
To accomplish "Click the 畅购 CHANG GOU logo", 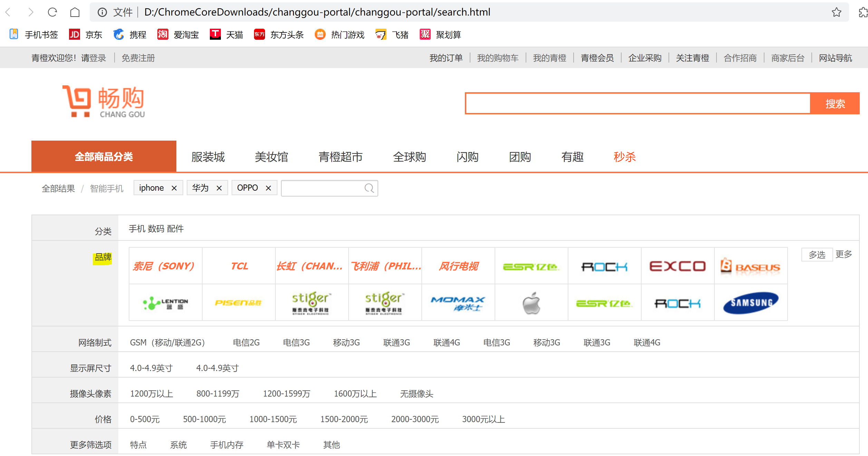I will 104,102.
